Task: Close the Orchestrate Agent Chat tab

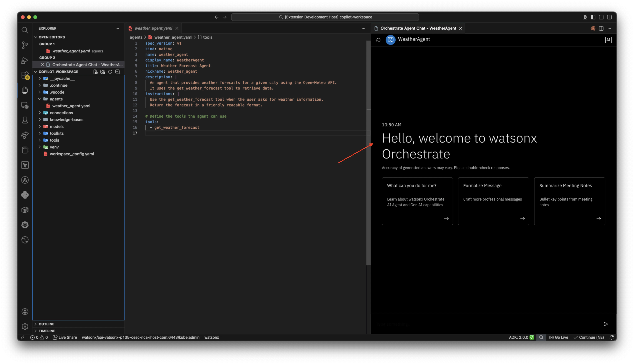Action: (x=461, y=28)
